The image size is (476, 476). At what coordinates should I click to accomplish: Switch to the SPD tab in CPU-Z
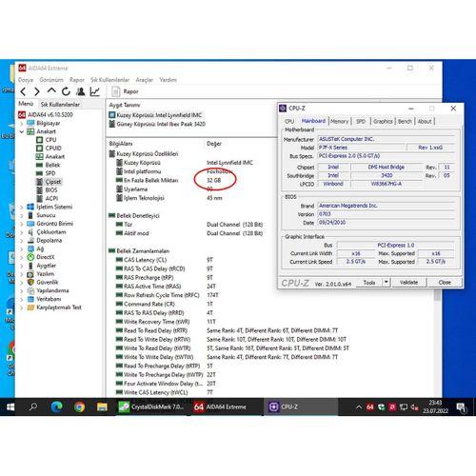(361, 121)
